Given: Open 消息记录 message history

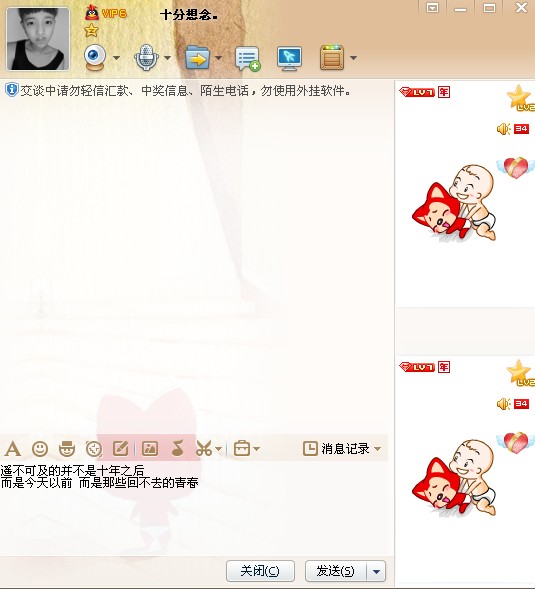Looking at the screenshot, I should [342, 449].
